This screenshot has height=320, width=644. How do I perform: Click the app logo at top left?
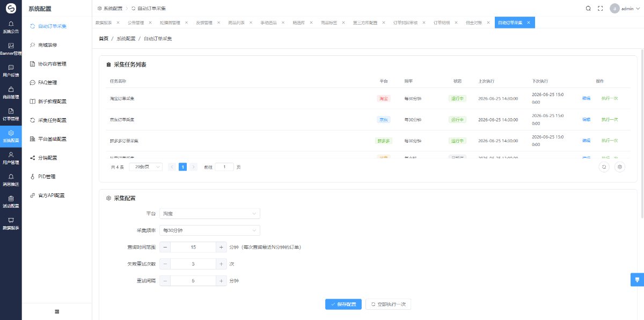pos(11,8)
